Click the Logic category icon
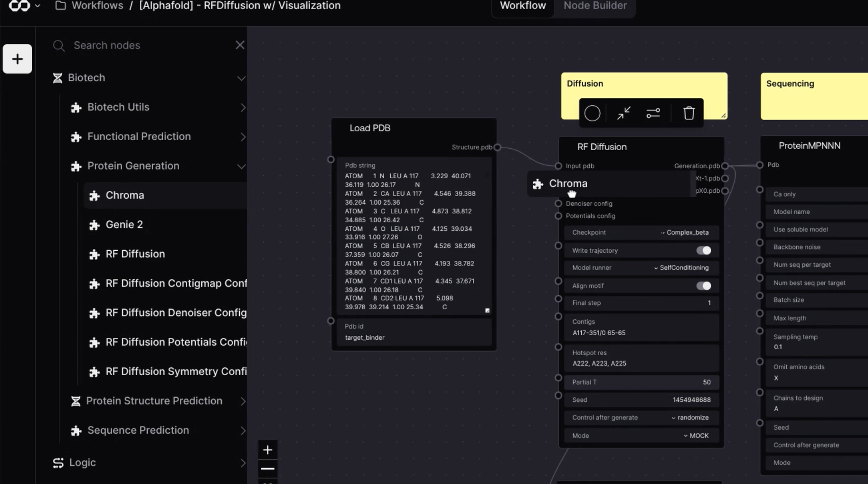The width and height of the screenshot is (868, 484). pos(58,463)
